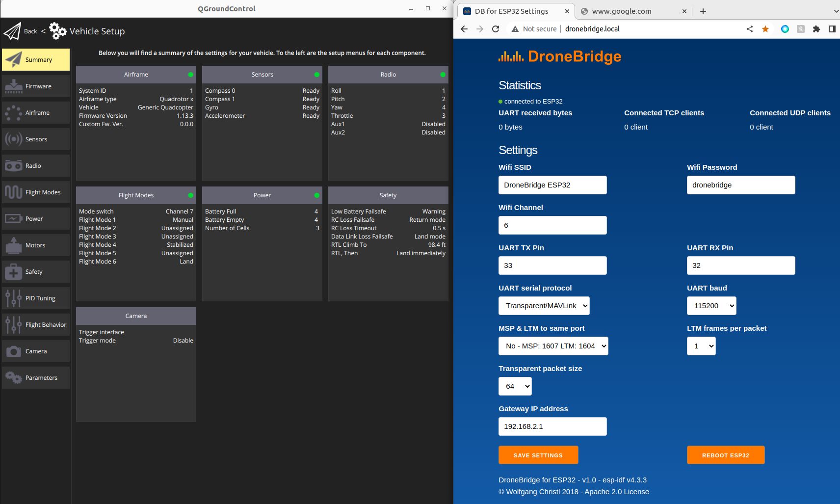Open the MSP & LTM to same port dropdown
This screenshot has width=840, height=504.
pos(553,346)
